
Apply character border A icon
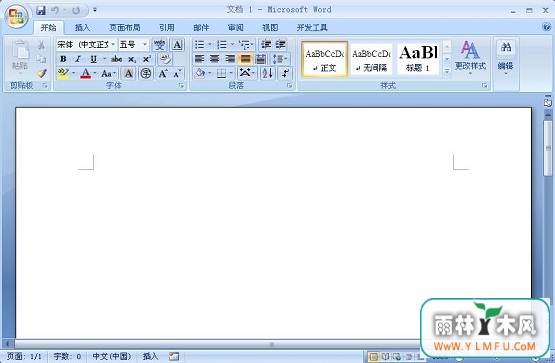[x=177, y=45]
